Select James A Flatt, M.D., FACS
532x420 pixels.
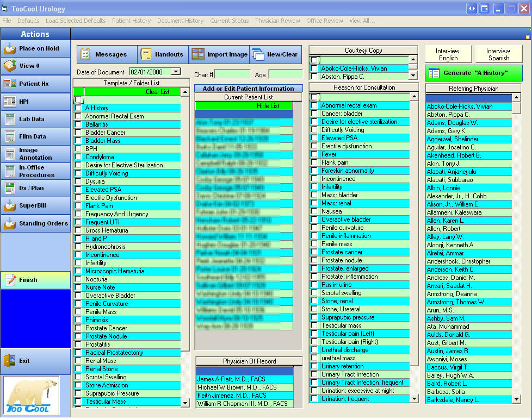pos(245,379)
